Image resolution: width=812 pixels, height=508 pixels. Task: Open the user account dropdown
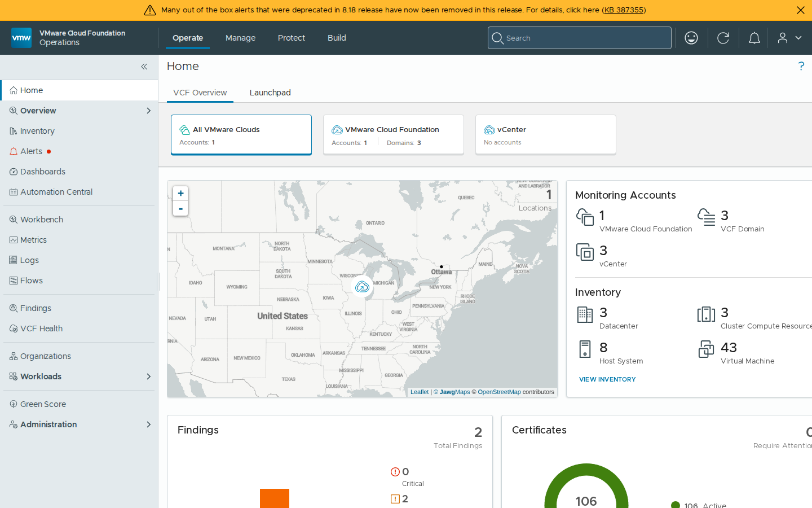(789, 38)
